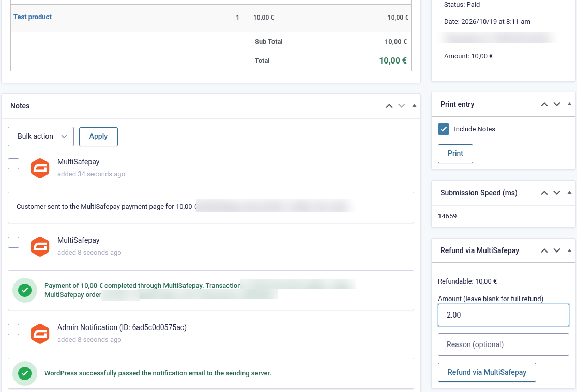
Task: Click the Date: 2026/10/19 at 8:11 am text
Action: coord(487,21)
